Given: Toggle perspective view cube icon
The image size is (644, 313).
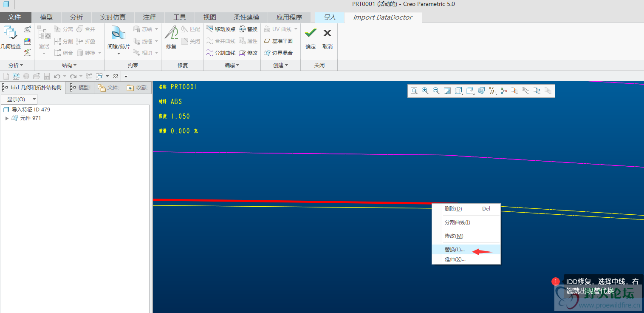Looking at the screenshot, I should click(481, 91).
